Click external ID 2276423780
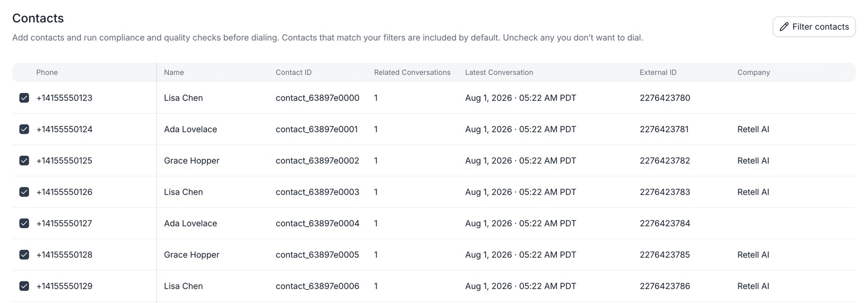Image resolution: width=868 pixels, height=303 pixels. coord(665,98)
